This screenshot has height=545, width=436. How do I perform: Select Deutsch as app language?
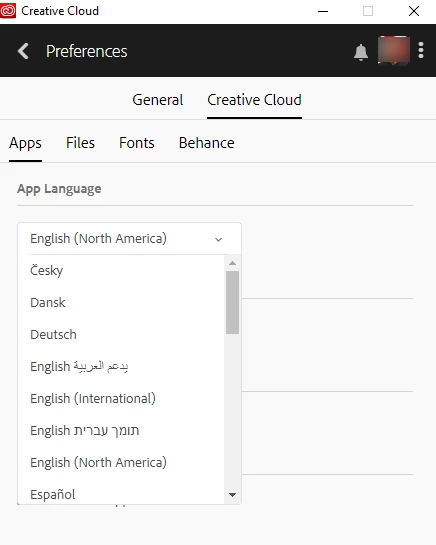pos(121,334)
